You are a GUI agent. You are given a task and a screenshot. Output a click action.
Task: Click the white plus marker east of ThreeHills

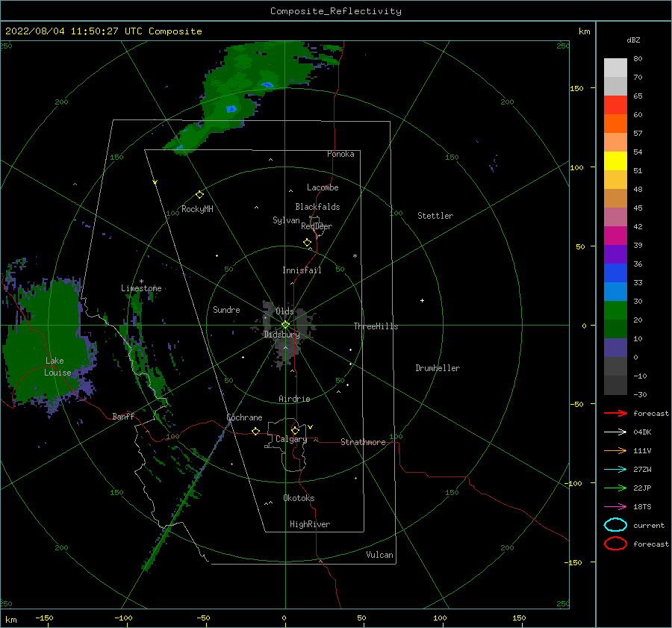click(x=422, y=300)
